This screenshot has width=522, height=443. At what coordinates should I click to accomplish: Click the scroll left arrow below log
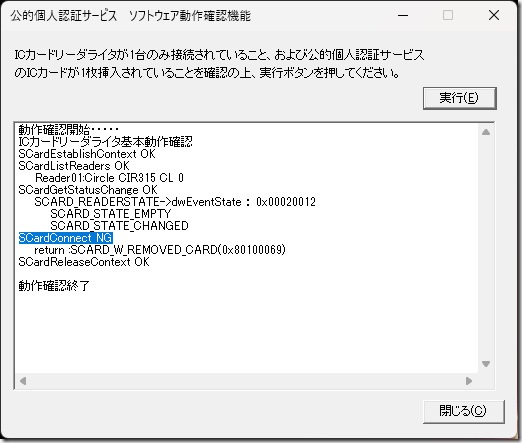point(23,381)
